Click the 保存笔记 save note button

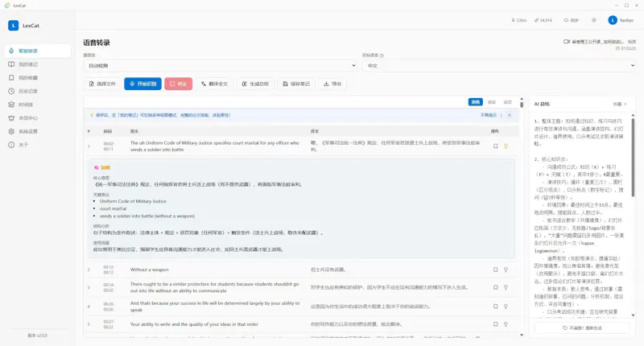(296, 84)
